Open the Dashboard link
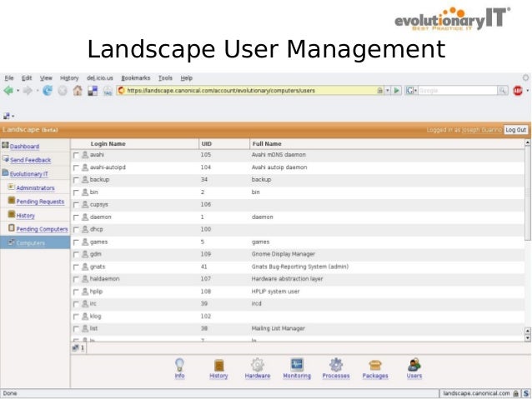Image resolution: width=532 pixels, height=399 pixels. [x=24, y=147]
